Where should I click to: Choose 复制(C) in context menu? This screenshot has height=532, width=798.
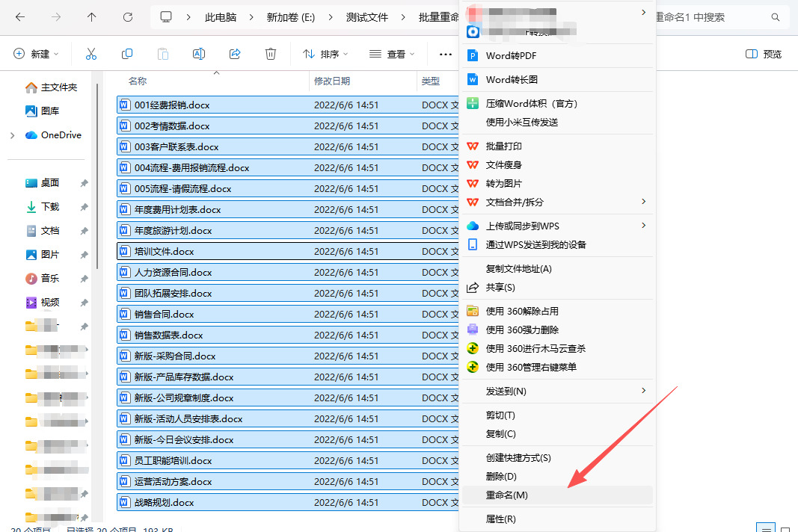(x=557, y=434)
